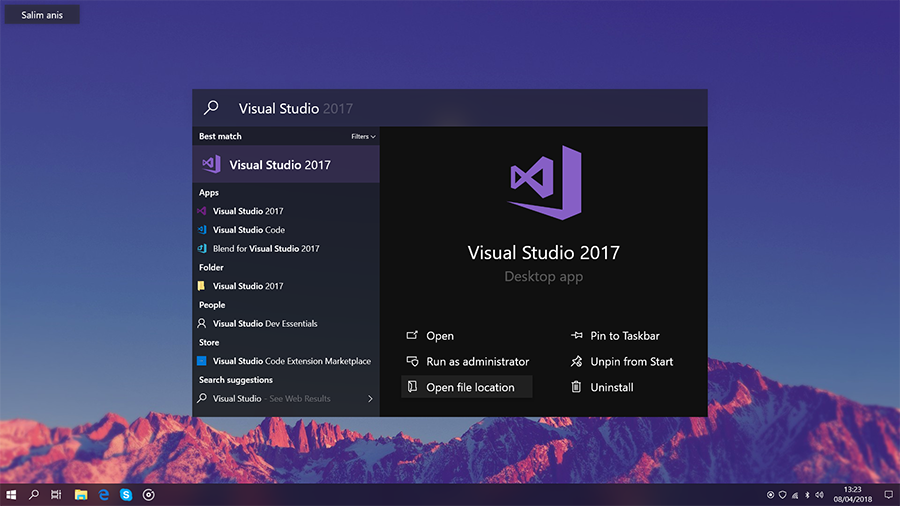Screen dimensions: 900x506
Task: Click Run as administrator
Action: 467,361
